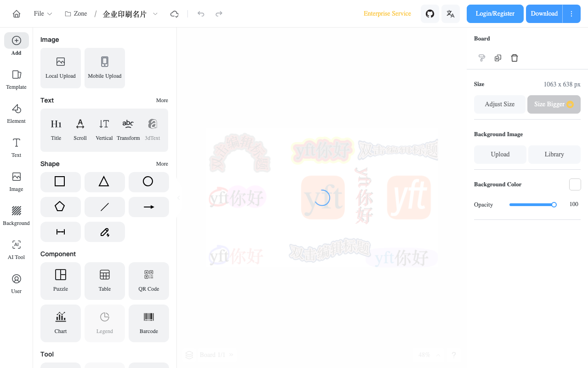This screenshot has width=588, height=368.
Task: Click the Download button
Action: pos(544,14)
